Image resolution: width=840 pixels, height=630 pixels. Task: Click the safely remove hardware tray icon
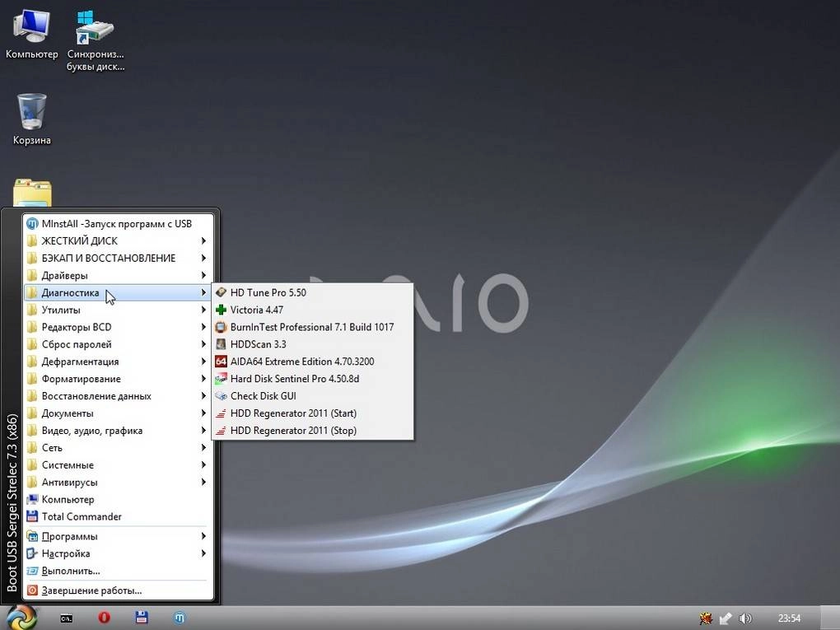(726, 618)
